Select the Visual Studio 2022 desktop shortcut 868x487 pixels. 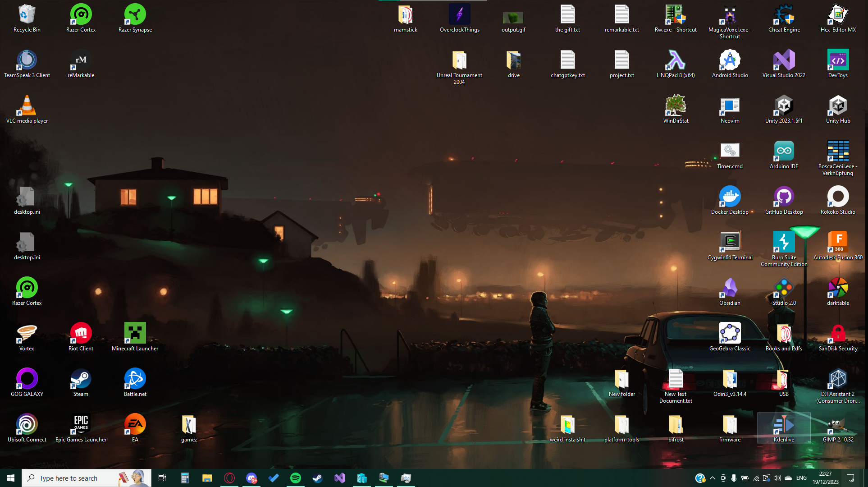coord(784,64)
